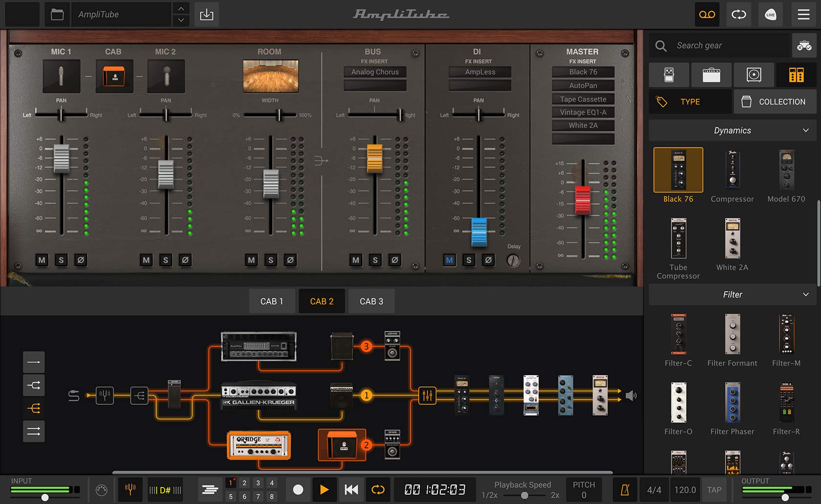Select the cabinet speaker category icon
The height and width of the screenshot is (504, 821).
click(754, 75)
